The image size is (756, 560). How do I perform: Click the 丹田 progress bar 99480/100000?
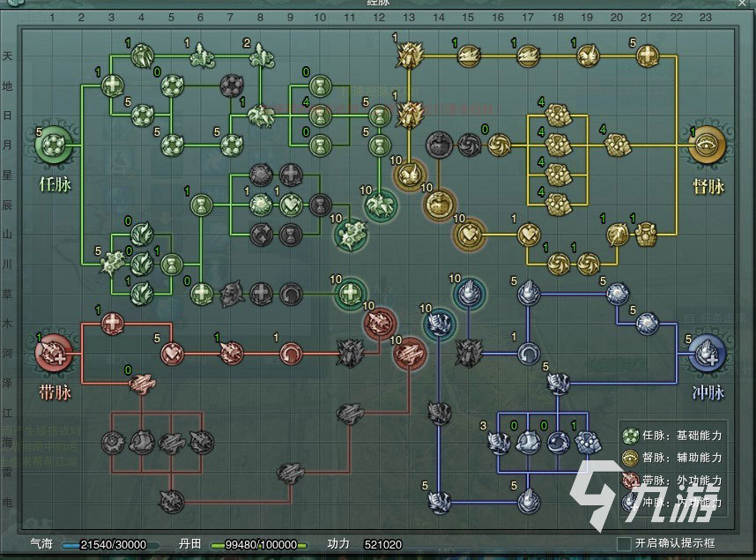[x=259, y=544]
